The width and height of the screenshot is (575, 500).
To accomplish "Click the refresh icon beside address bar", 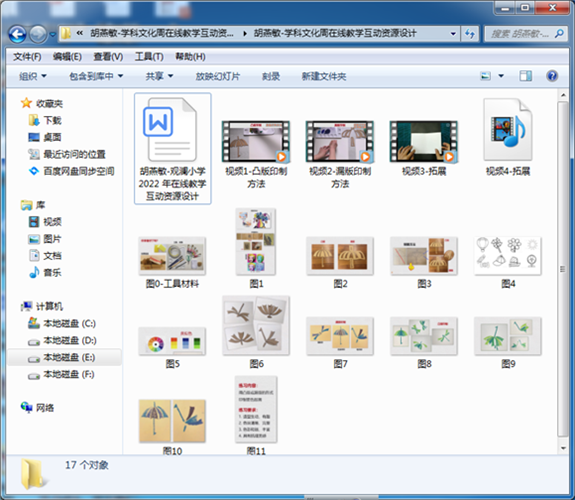I will coord(470,34).
